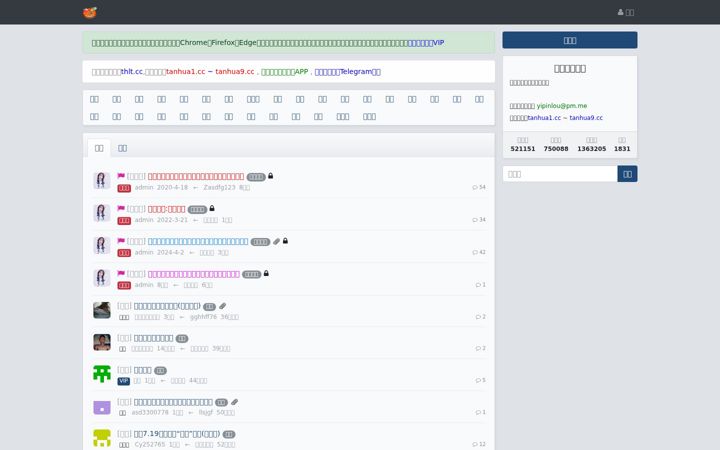
Task: Click the man's photo avatar above the green pixel avatar
Action: 101,342
